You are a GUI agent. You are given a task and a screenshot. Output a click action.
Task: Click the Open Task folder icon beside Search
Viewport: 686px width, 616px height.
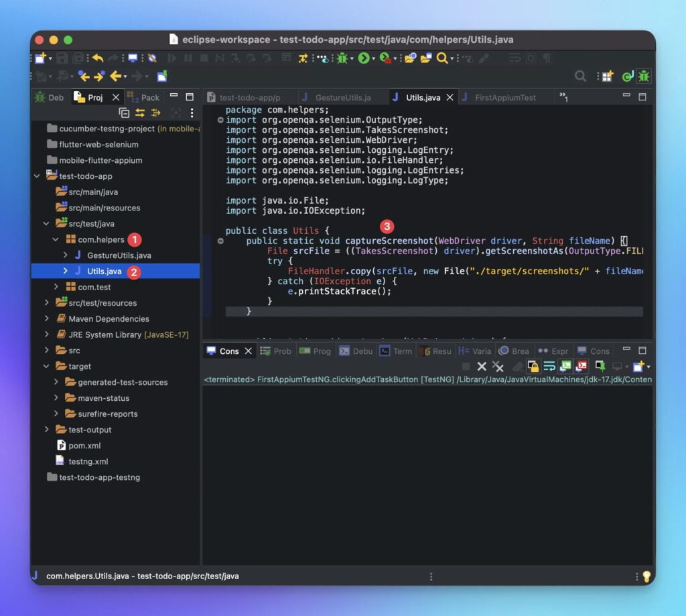(426, 58)
